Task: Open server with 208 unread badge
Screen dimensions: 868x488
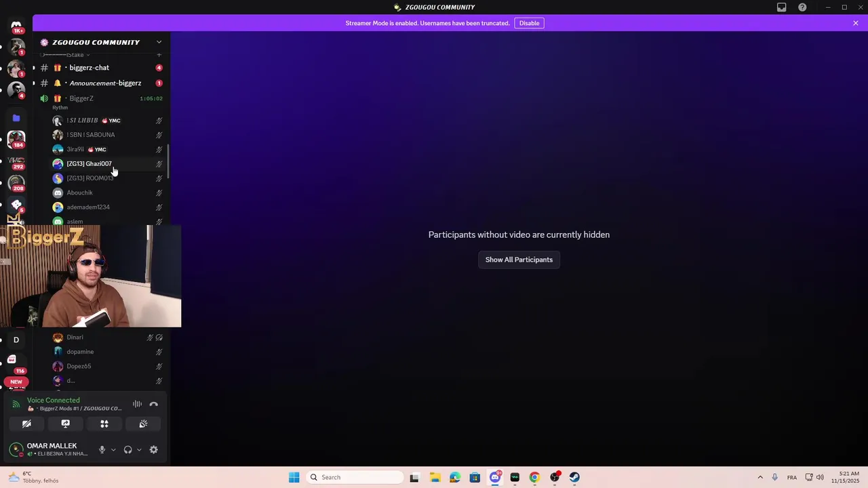Action: [16, 183]
